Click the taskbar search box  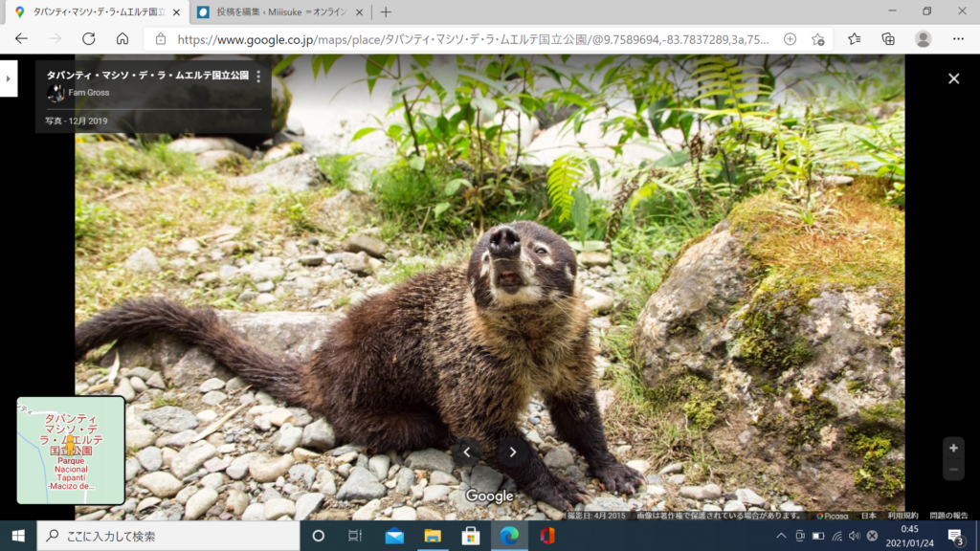[x=168, y=536]
